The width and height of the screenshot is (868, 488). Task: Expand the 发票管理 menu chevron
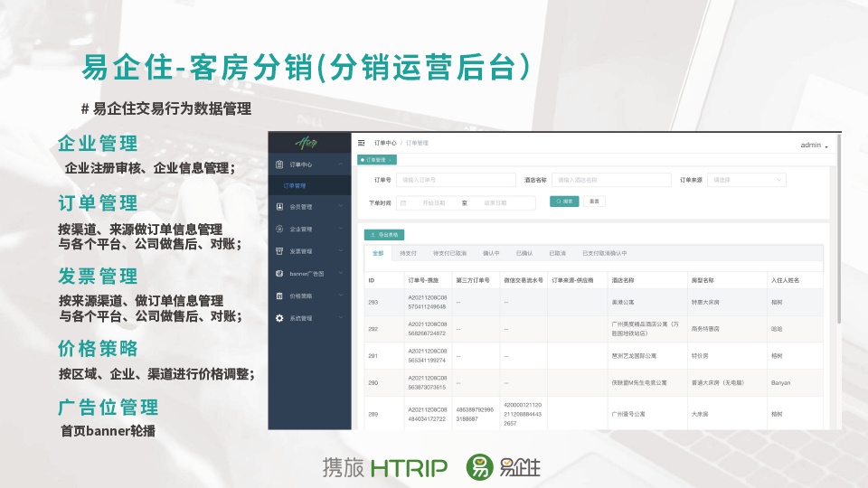(341, 251)
